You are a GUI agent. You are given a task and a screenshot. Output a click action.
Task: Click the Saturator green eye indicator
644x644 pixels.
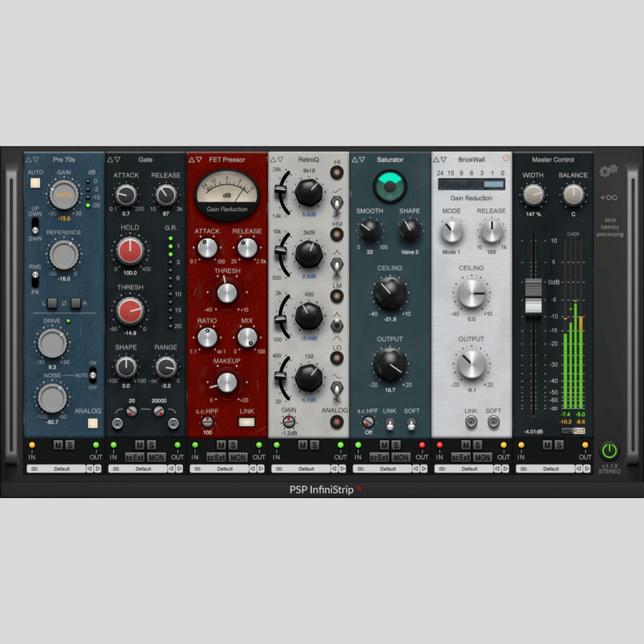pyautogui.click(x=390, y=186)
